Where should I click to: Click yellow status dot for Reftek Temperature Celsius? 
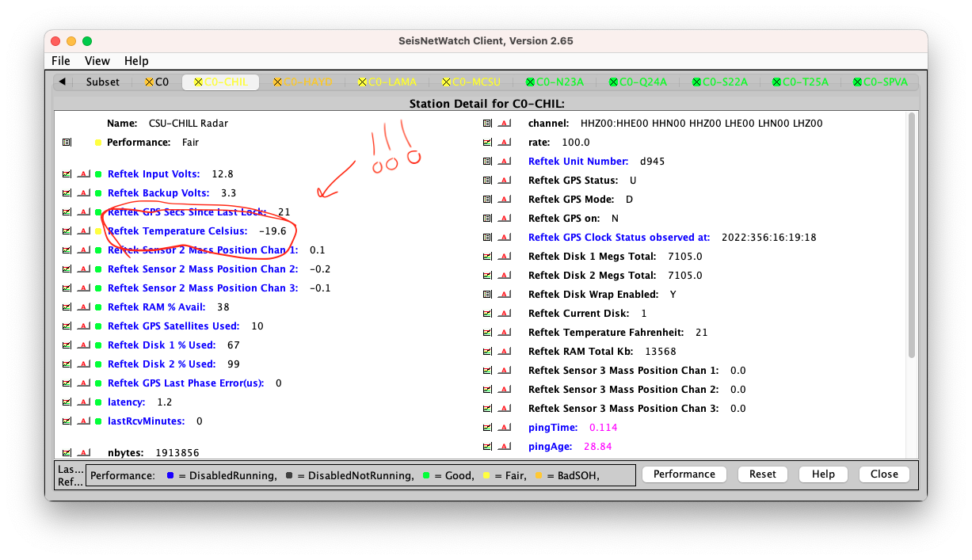coord(98,231)
